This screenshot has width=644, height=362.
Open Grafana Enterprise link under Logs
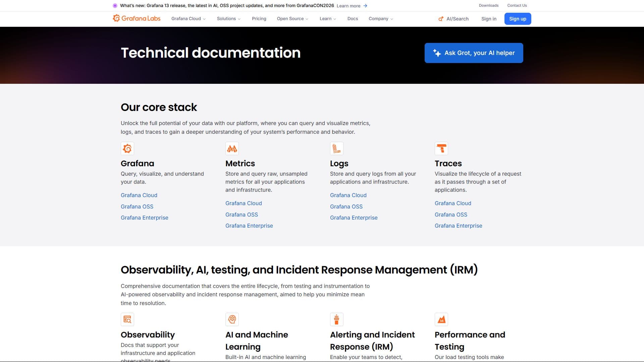(x=354, y=218)
